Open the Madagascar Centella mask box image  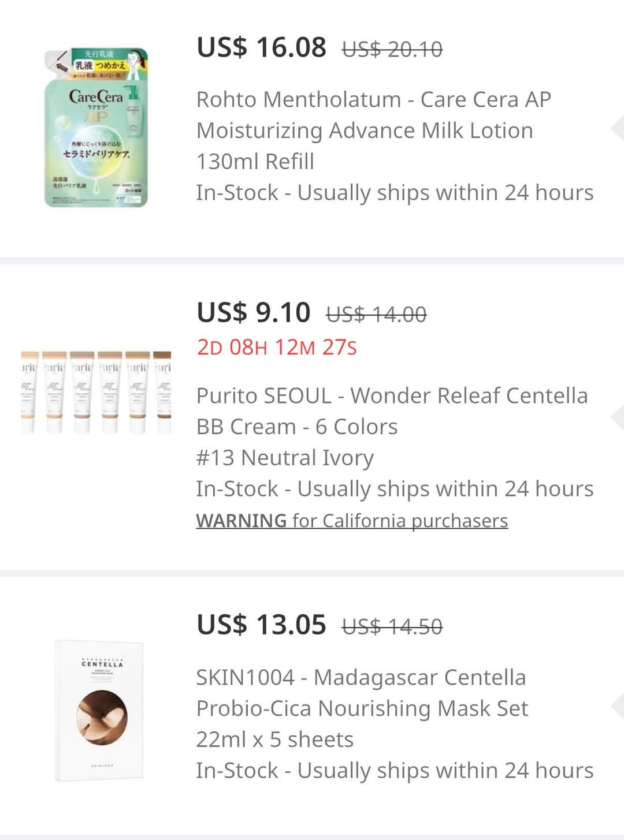point(99,711)
